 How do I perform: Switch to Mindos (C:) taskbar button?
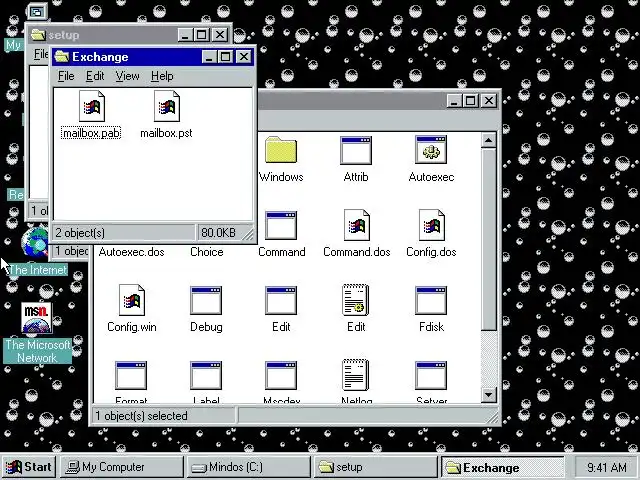point(248,467)
